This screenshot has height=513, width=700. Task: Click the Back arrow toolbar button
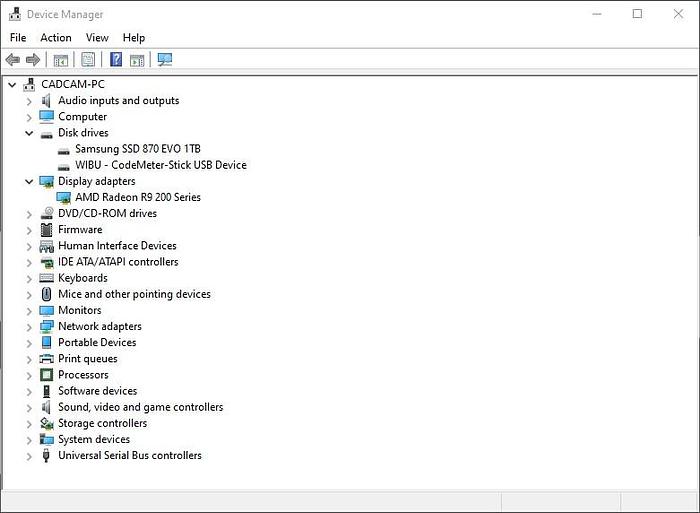13,60
